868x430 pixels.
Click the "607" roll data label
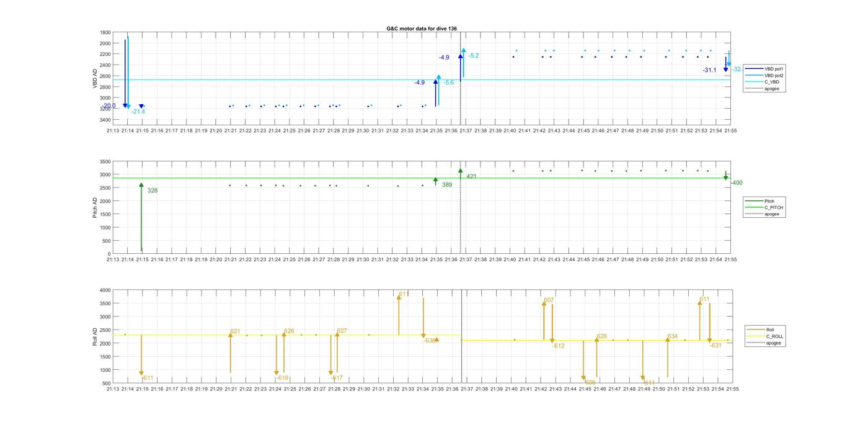pos(549,300)
